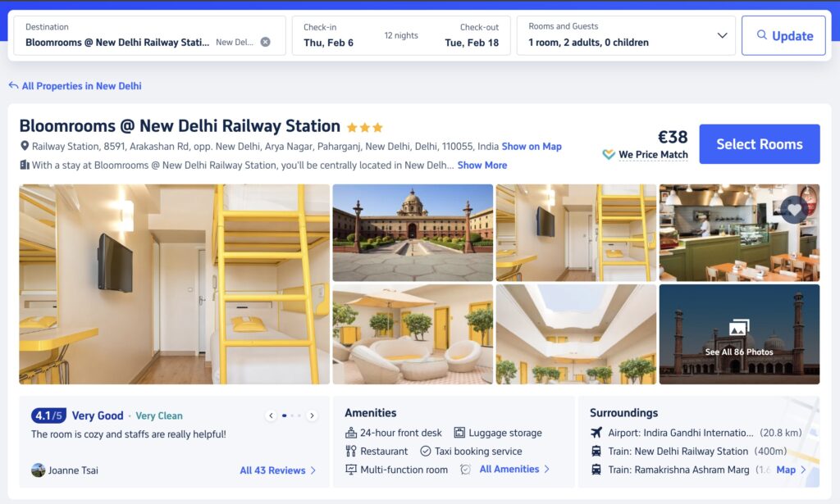Click the train icon for Ramakrishna Ashram Marg
The width and height of the screenshot is (840, 504).
(596, 470)
